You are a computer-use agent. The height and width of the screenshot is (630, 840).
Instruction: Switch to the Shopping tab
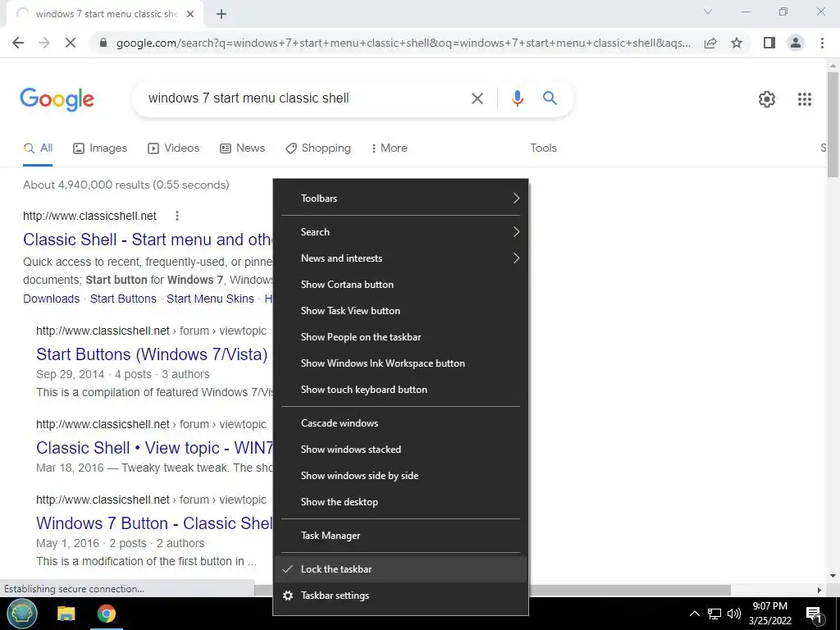(318, 148)
